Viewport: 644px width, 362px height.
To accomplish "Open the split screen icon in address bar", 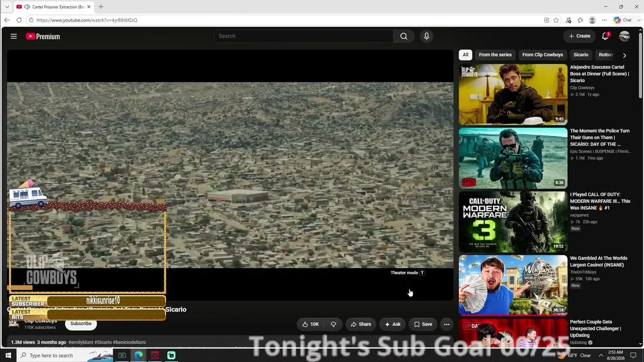I will (x=546, y=20).
